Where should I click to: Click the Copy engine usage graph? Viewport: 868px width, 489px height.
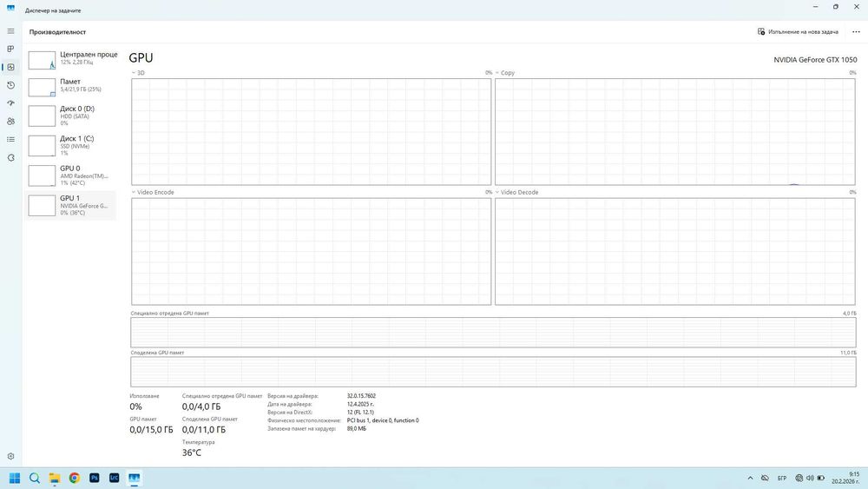point(674,132)
